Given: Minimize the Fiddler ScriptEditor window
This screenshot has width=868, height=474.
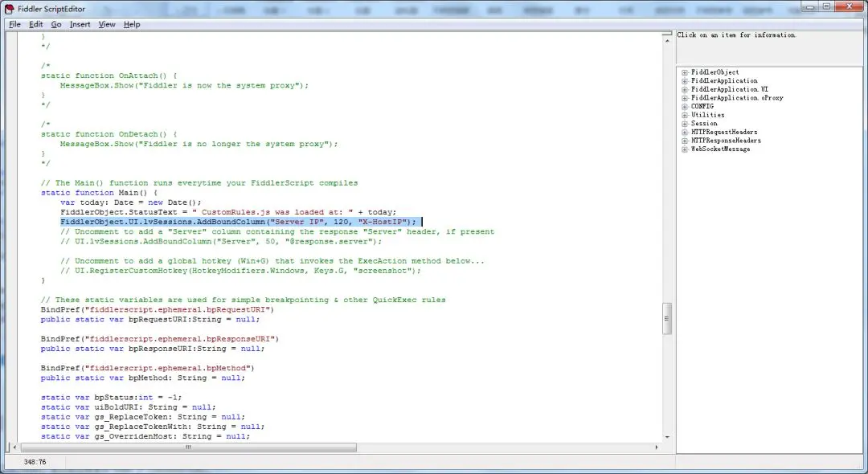Looking at the screenshot, I should 811,6.
